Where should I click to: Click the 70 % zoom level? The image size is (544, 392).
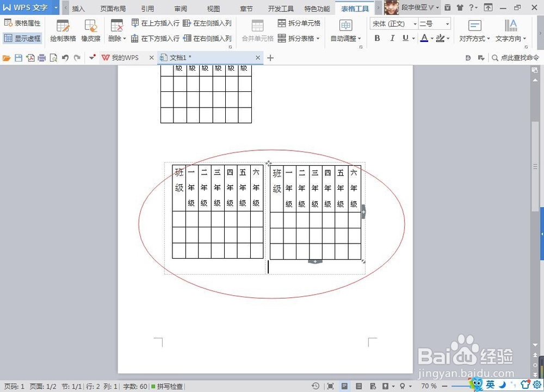(429, 386)
